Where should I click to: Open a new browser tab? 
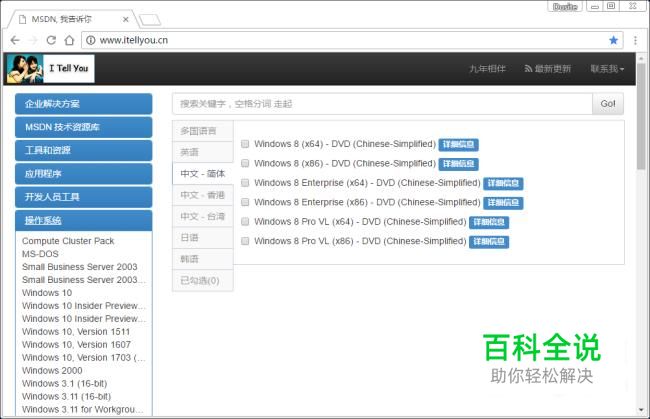pos(150,19)
